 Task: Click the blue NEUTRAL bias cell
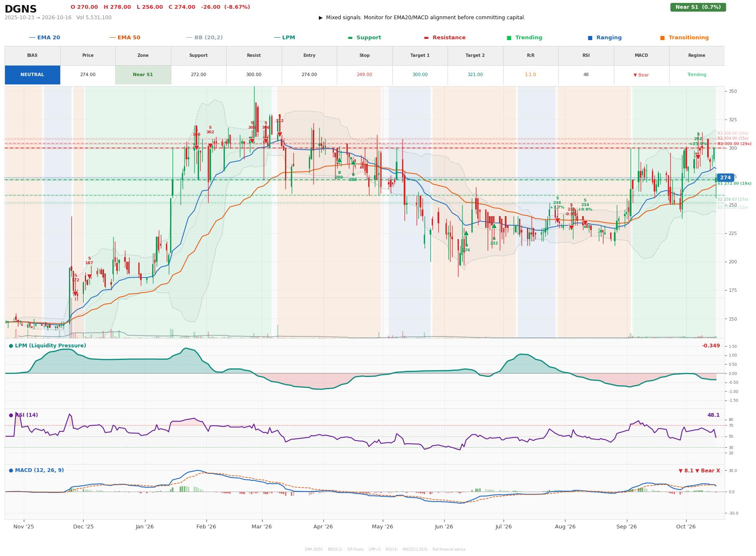click(32, 75)
